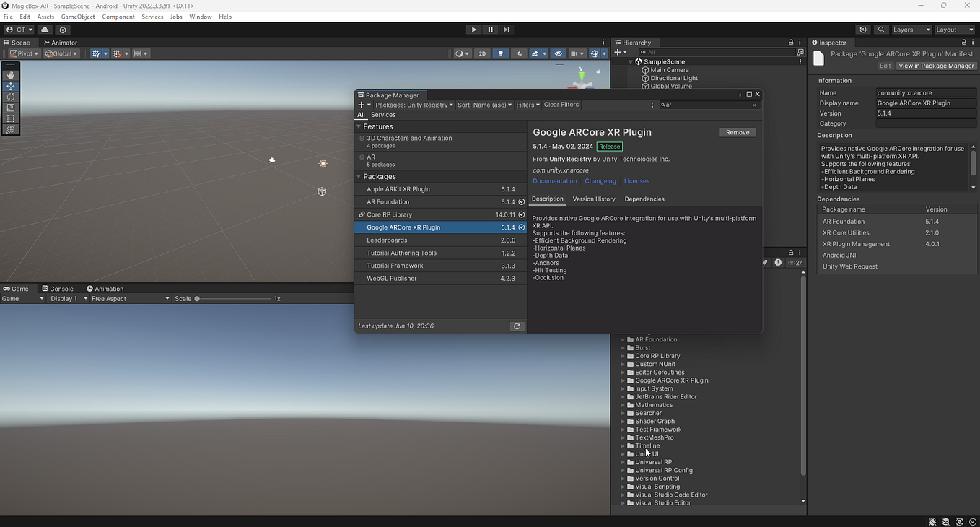The width and height of the screenshot is (980, 527).
Task: Select the Rect Transform tool
Action: (10, 118)
